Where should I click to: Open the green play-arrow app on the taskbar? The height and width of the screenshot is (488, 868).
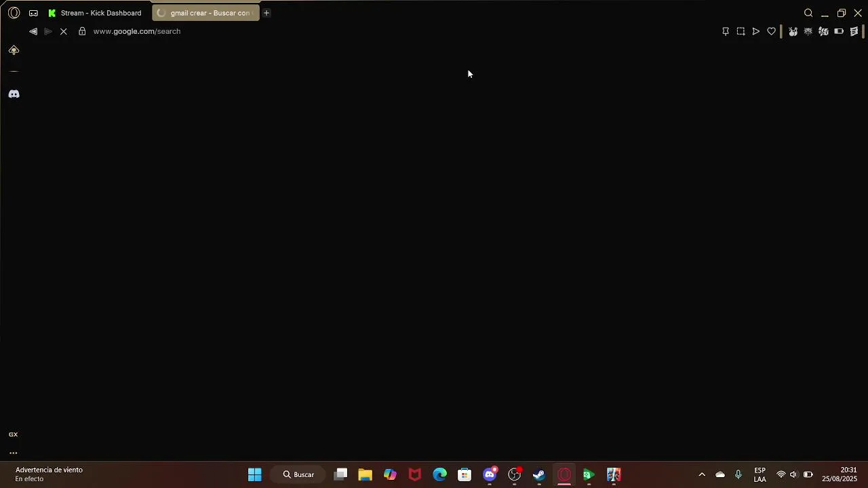pos(589,474)
